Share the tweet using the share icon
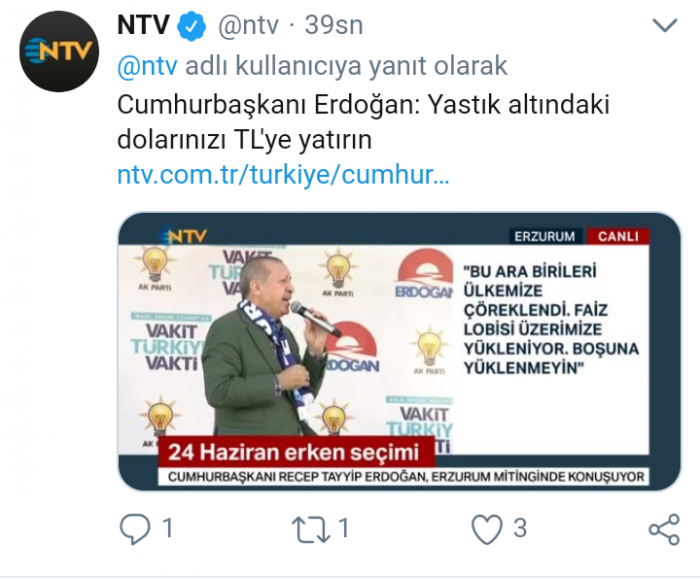Screen dimensions: 700x579 (x=664, y=529)
